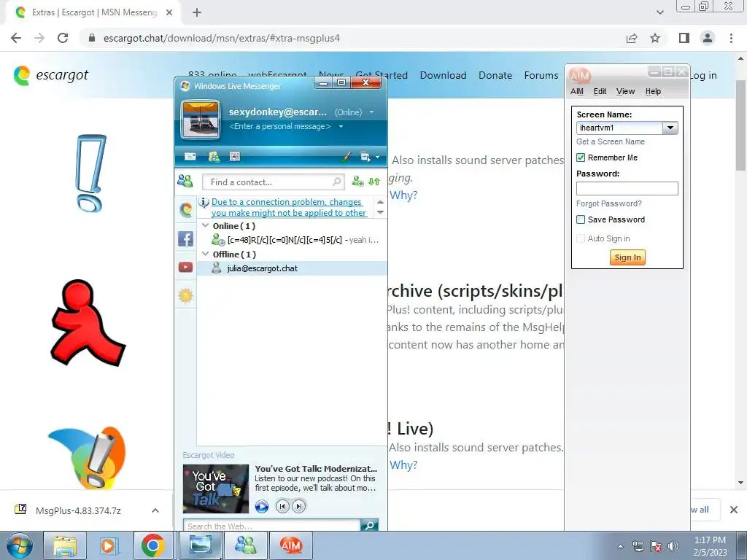Click the Find a contact search box
Viewport: 747px width, 560px height.
pos(271,182)
